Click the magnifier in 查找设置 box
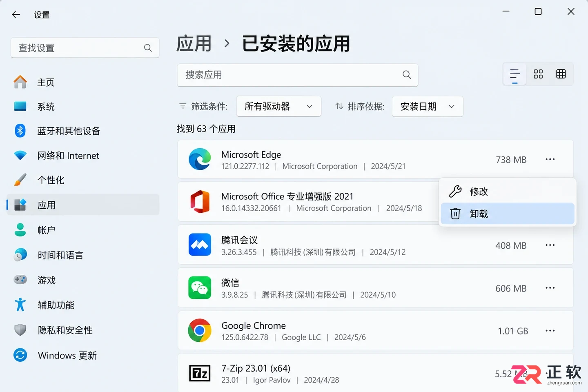 pos(148,48)
